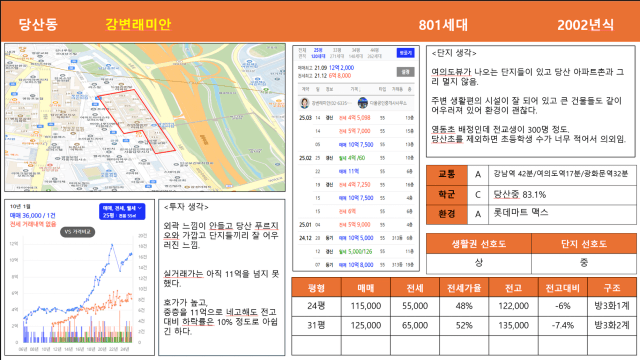Image resolution: width=640 pixels, height=360 pixels.
Task: Click the 전세 5억 7,000 transaction row
Action: [x=356, y=131]
